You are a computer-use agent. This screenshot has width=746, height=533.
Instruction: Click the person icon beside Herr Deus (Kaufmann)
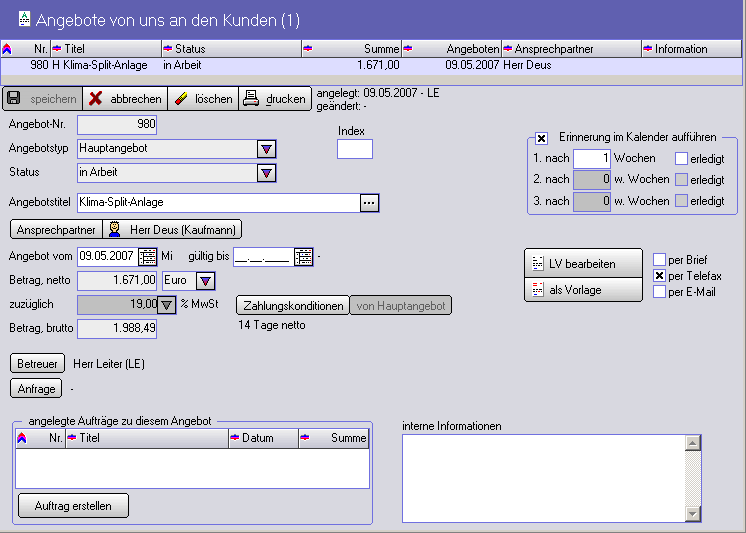(x=115, y=228)
